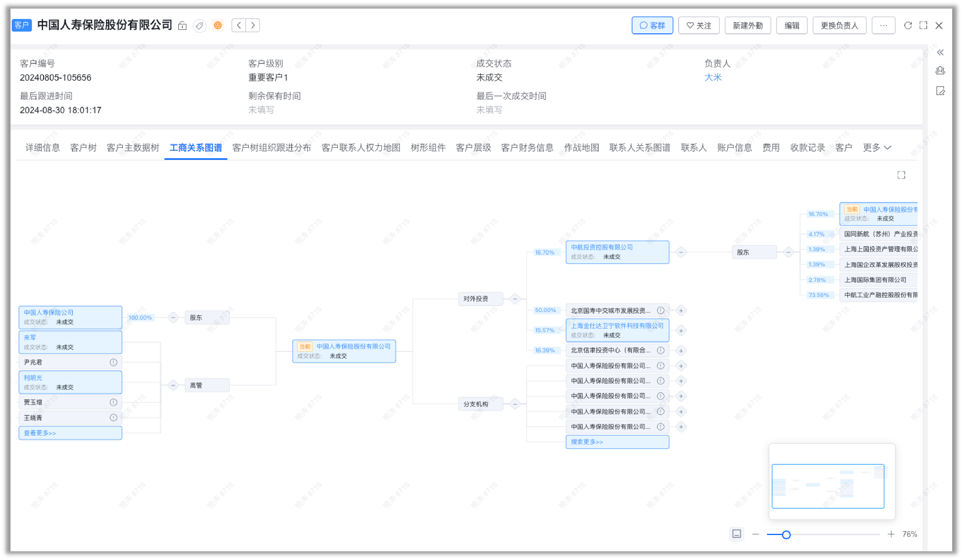Select central 当前 中国人寿保险股份有限公司 node

[x=344, y=351]
